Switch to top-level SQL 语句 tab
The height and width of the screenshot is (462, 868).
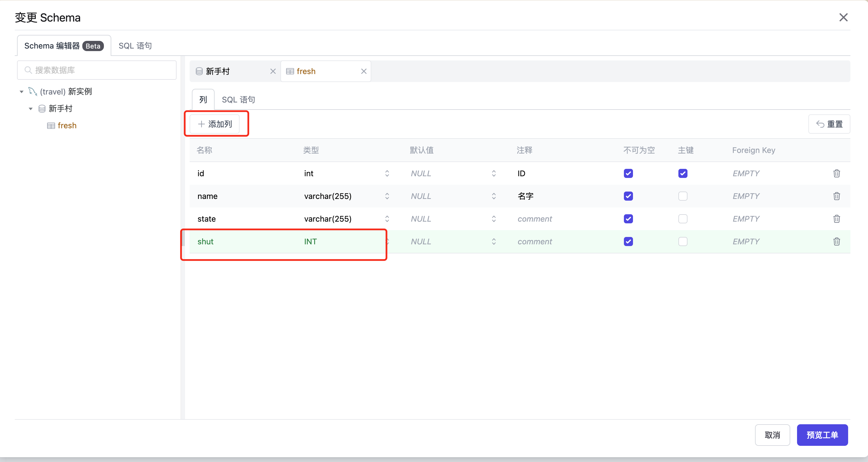coord(135,46)
